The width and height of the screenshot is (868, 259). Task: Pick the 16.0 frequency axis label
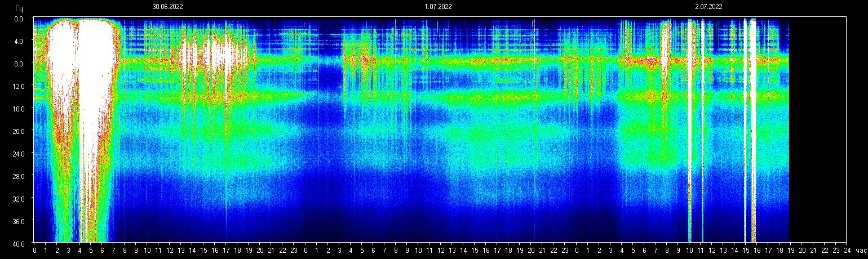coord(19,109)
